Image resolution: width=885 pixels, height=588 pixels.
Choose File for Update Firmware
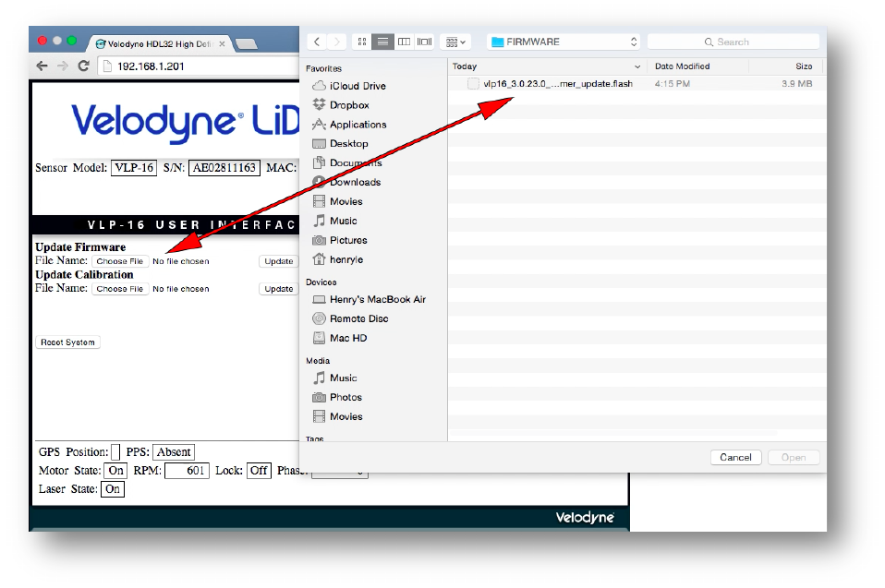120,261
